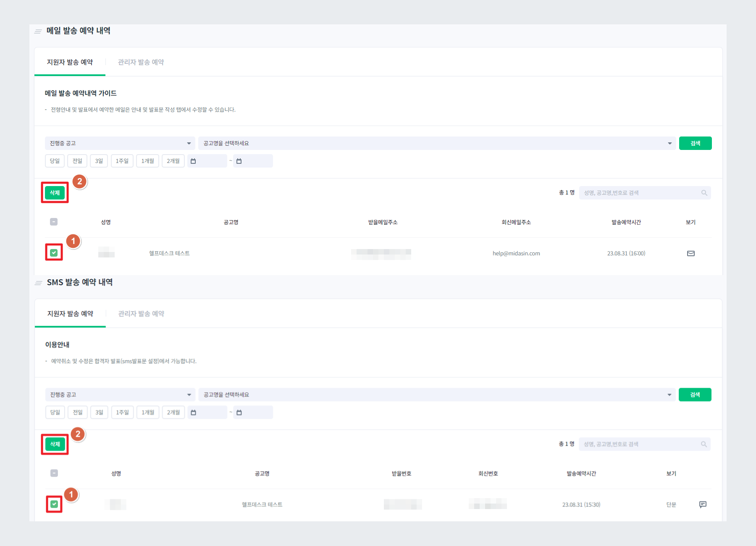Image resolution: width=756 pixels, height=546 pixels.
Task: Select 3일 period filter in SMS section
Action: click(x=99, y=412)
